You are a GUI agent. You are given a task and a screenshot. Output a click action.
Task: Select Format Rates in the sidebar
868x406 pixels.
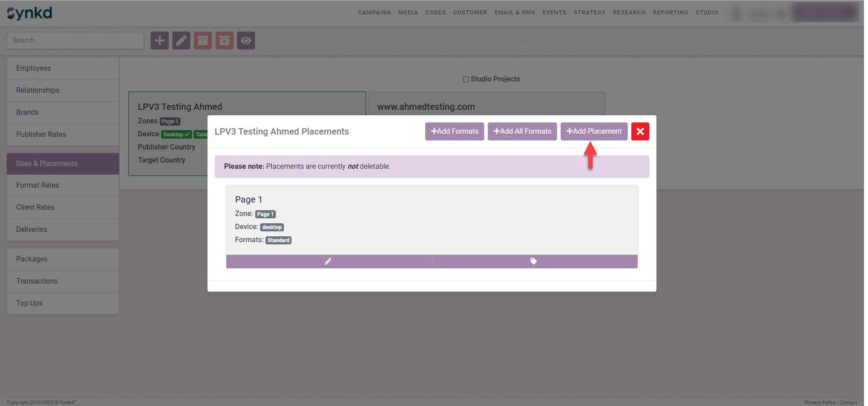tap(38, 185)
